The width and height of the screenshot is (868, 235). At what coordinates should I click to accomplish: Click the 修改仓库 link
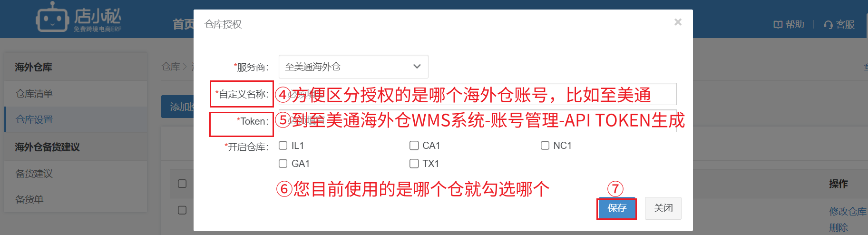pyautogui.click(x=848, y=211)
